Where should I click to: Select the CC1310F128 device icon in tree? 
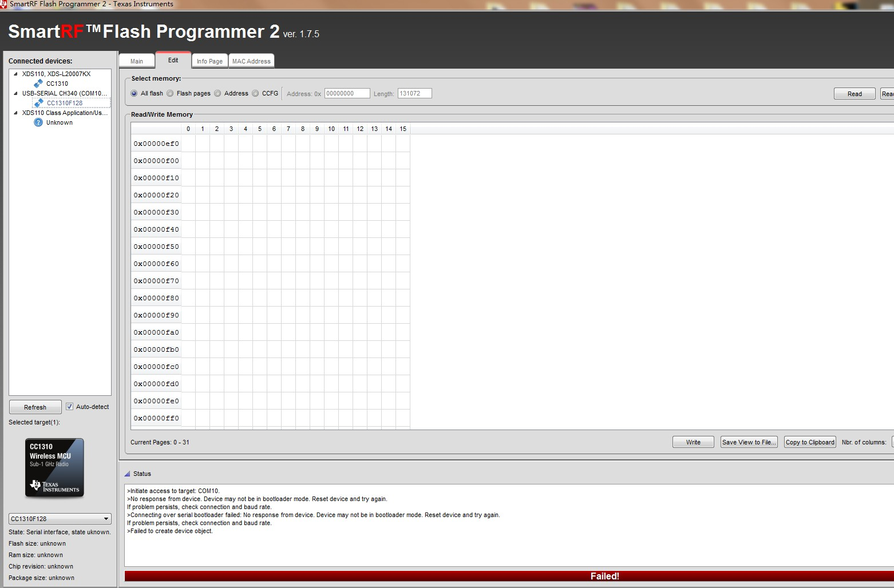pos(38,103)
